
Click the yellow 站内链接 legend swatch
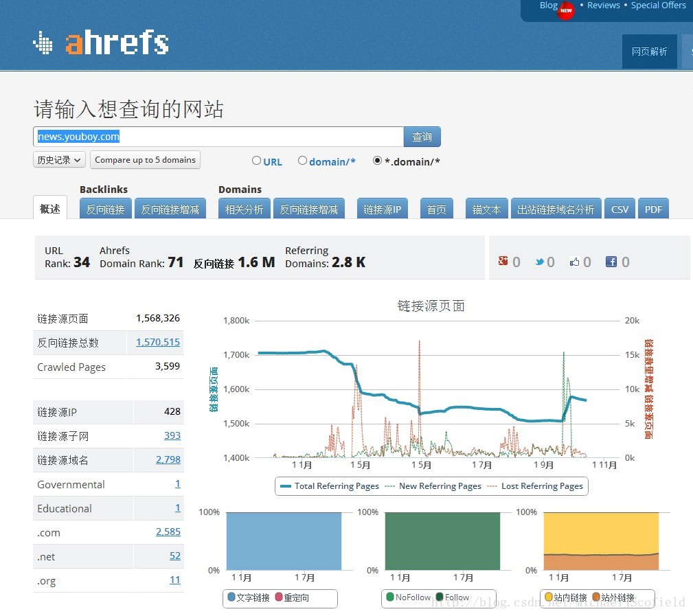point(549,597)
